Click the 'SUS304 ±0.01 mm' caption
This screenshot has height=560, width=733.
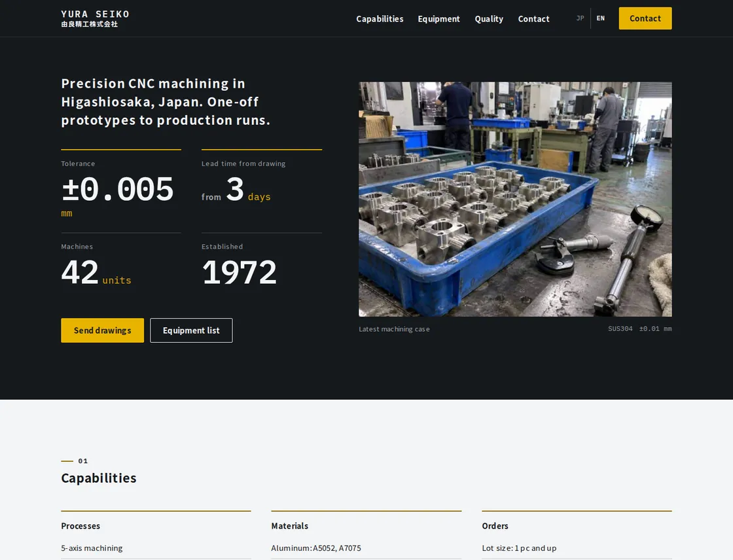[640, 328]
